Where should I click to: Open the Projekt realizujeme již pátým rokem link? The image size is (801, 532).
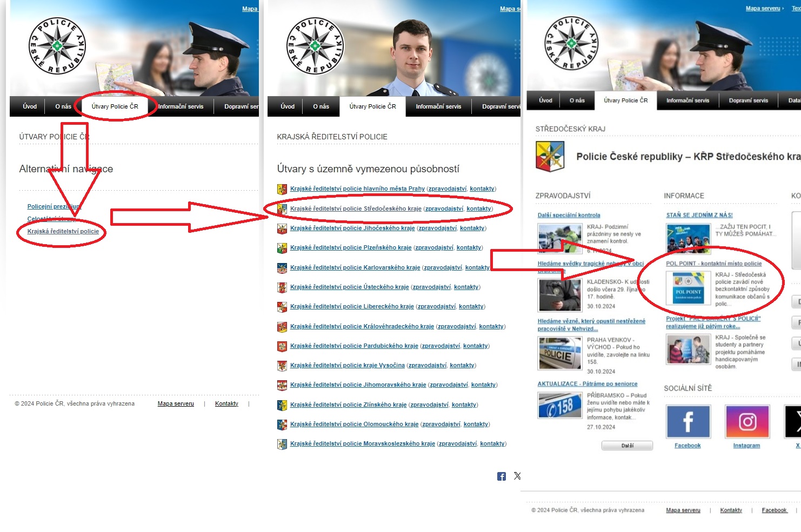(713, 322)
